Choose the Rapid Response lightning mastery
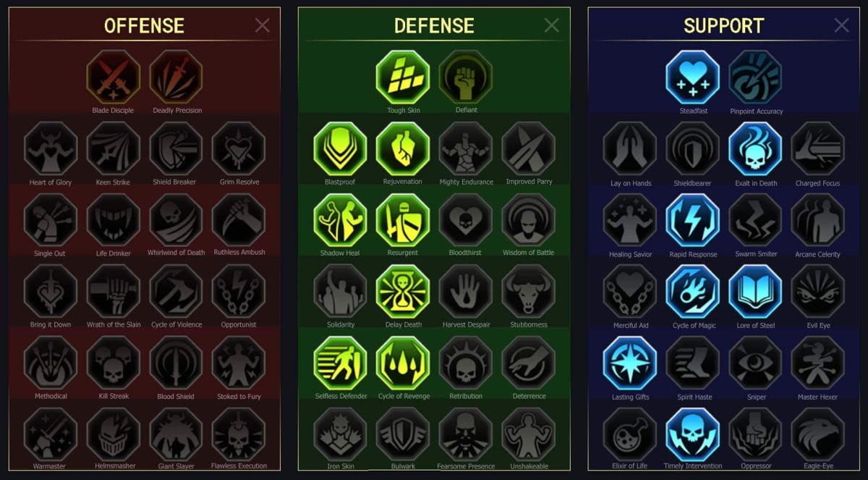This screenshot has width=868, height=480. pos(692,220)
